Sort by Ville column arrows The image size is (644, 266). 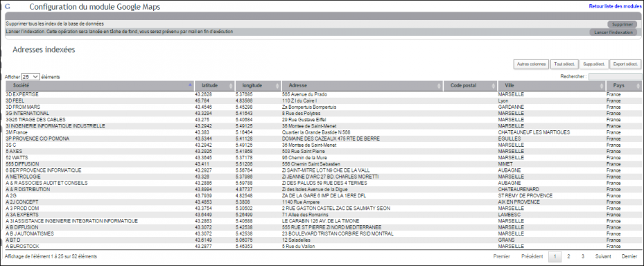click(601, 85)
